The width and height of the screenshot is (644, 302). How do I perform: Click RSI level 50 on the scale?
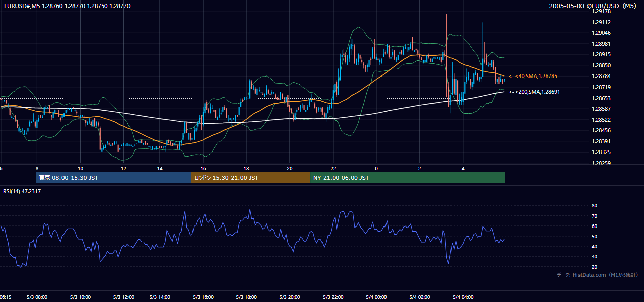point(594,236)
